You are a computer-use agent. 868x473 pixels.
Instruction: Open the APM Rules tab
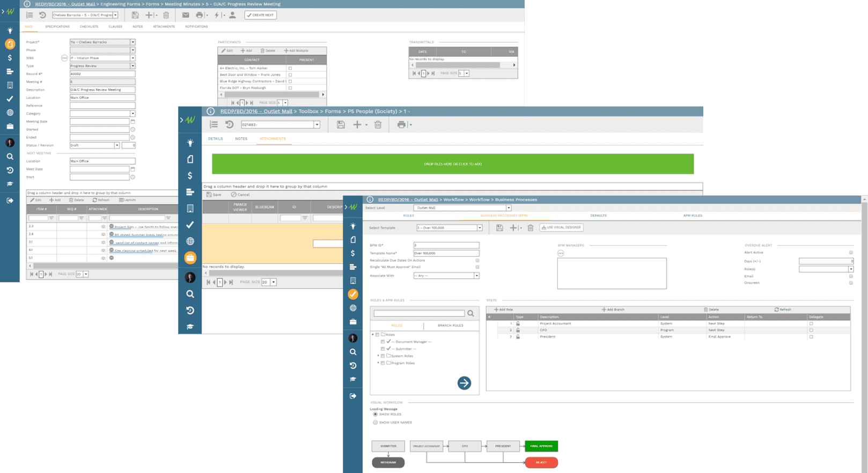click(x=692, y=216)
